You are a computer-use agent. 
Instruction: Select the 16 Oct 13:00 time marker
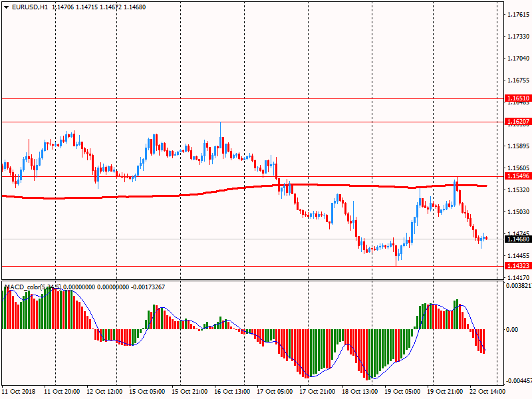[233, 392]
